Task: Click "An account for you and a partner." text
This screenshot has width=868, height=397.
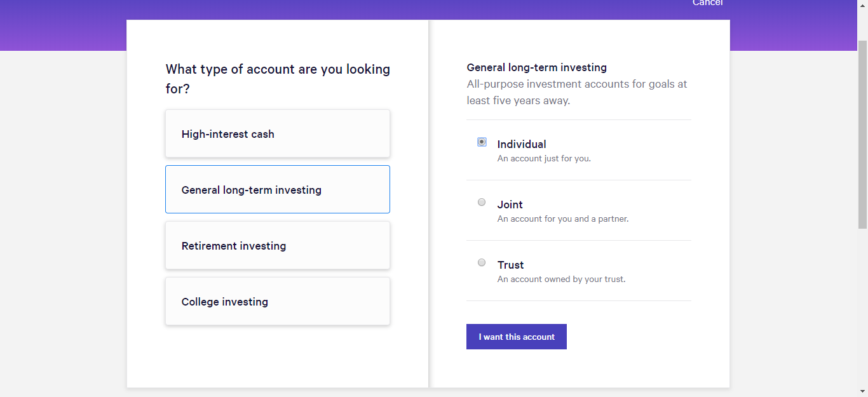Action: pos(563,219)
